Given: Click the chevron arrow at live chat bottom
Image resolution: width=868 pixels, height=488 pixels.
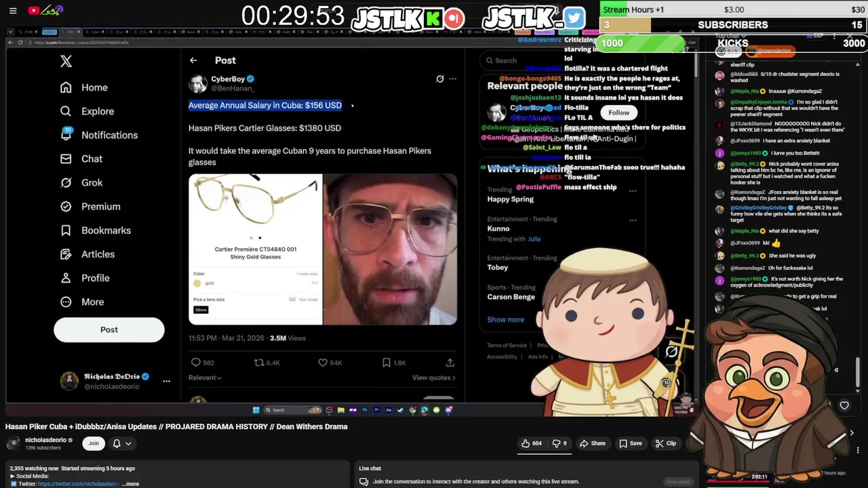Looking at the screenshot, I should pos(852,432).
